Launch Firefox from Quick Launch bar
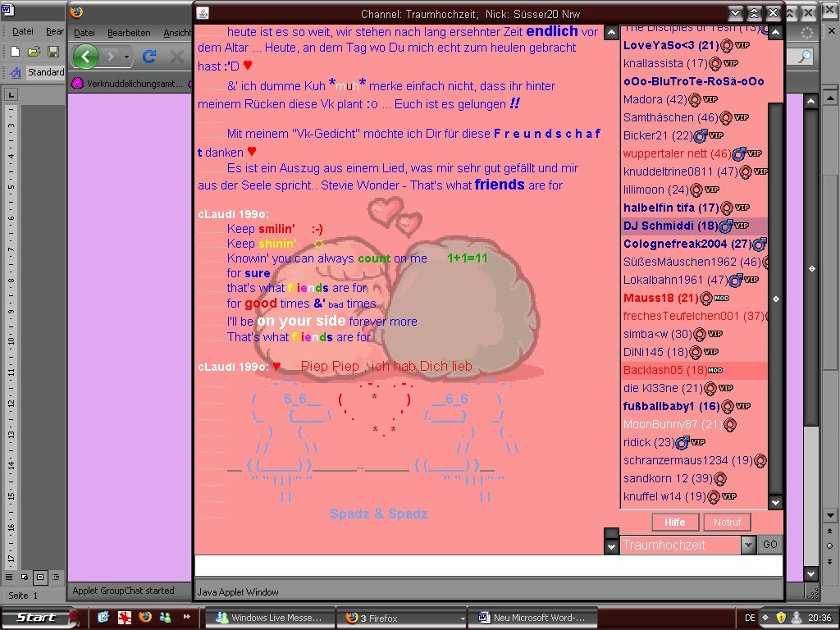 coord(144,617)
